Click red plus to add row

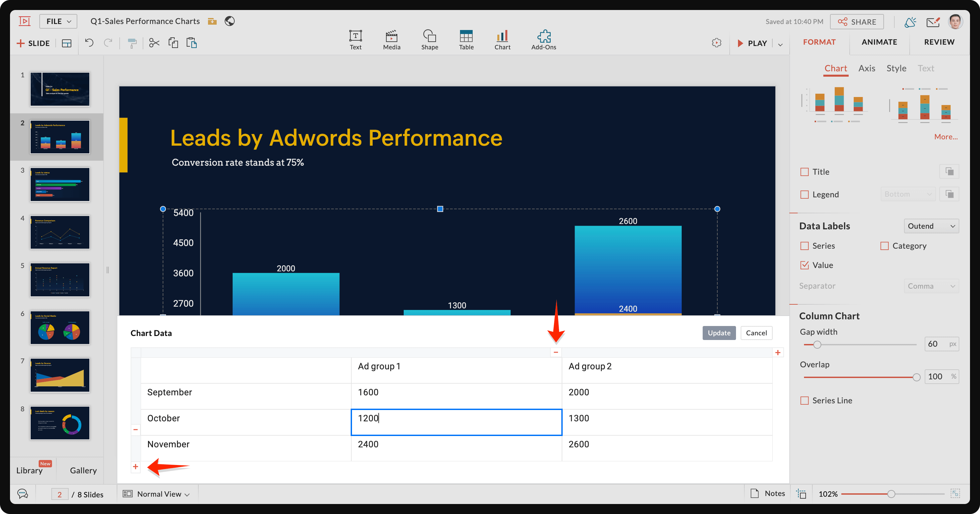pos(135,466)
